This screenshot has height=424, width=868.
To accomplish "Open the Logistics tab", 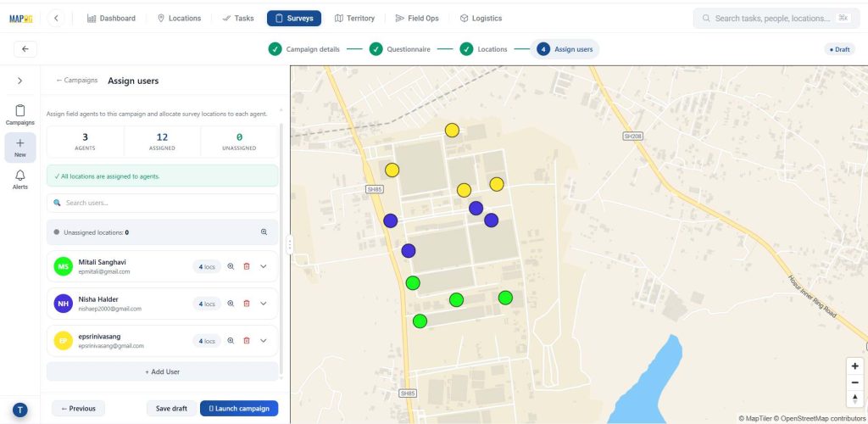I will [481, 19].
